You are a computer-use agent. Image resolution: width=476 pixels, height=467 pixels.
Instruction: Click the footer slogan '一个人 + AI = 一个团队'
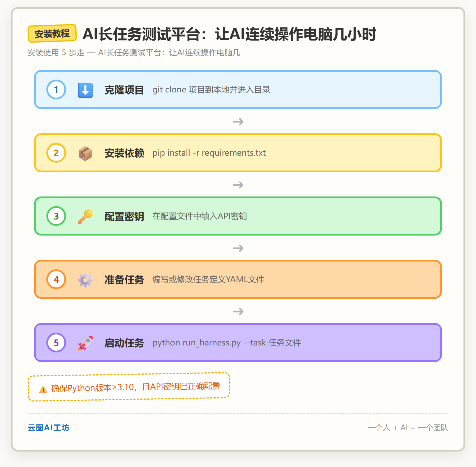408,428
